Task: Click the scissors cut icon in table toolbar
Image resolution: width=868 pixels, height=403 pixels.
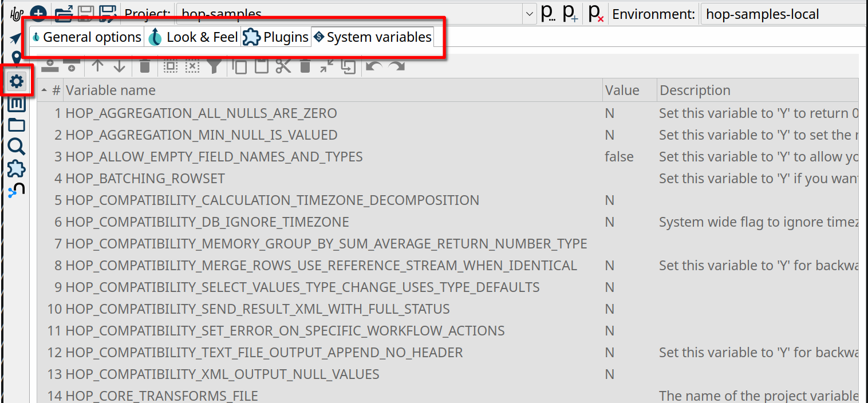Action: (x=283, y=66)
